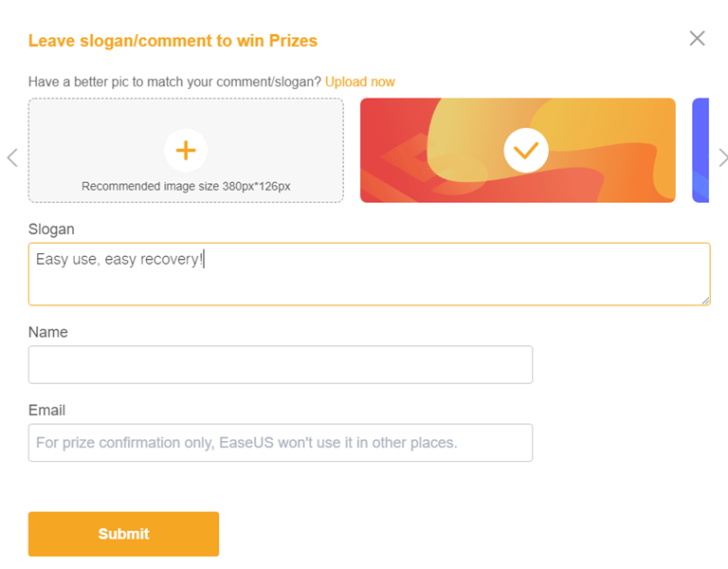Click the slogan textarea resize handle

(705, 301)
